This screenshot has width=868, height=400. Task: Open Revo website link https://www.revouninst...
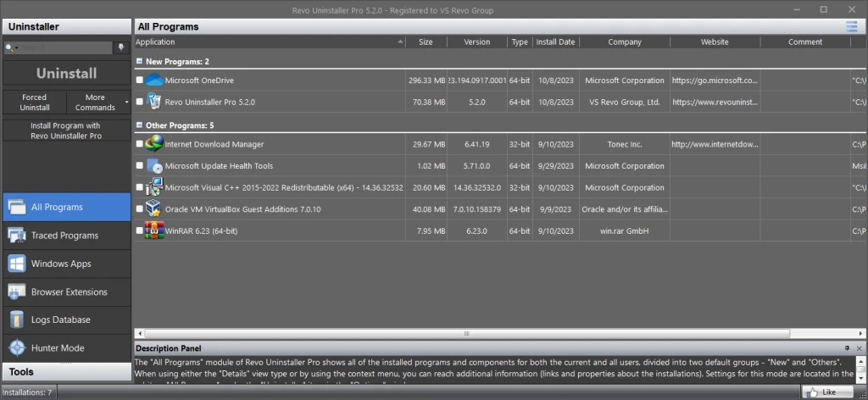pos(715,102)
